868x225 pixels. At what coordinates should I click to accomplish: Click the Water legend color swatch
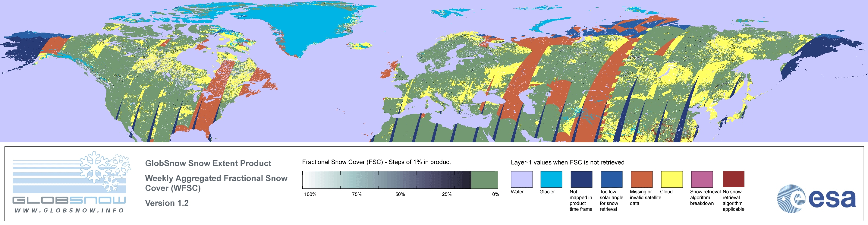[522, 179]
